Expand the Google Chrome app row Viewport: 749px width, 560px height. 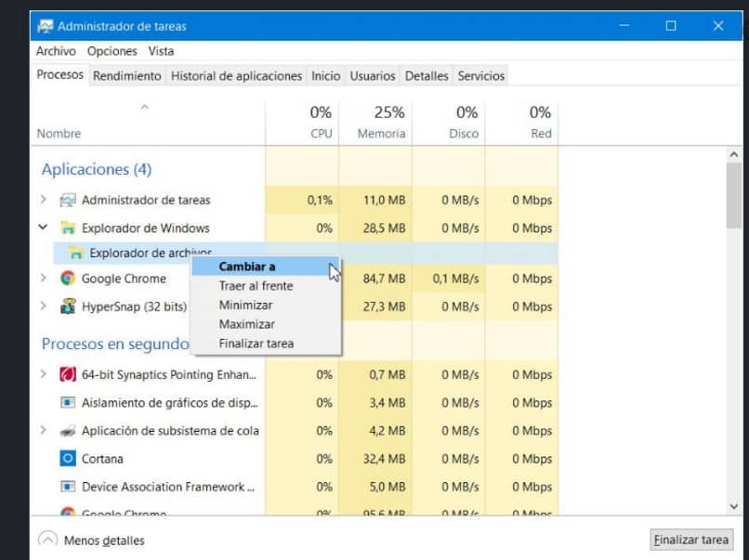click(43, 278)
